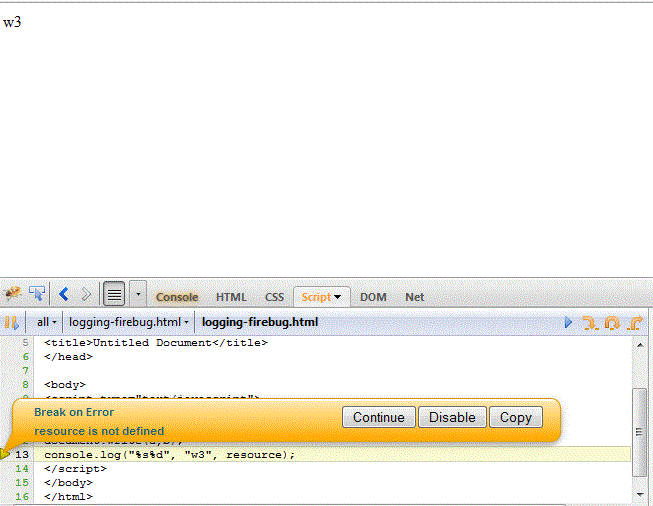Click the Disable button in the error balloon

coord(452,417)
